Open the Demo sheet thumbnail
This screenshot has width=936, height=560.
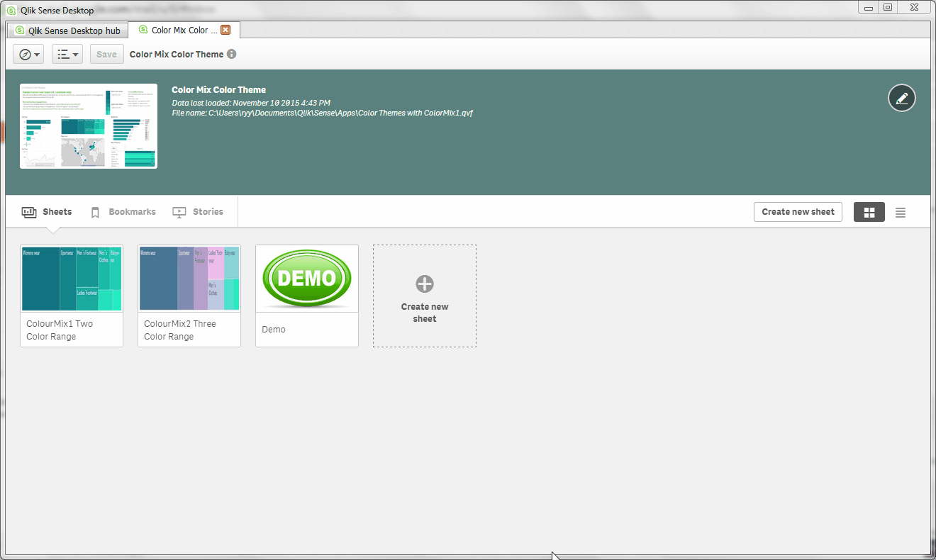[x=307, y=279]
